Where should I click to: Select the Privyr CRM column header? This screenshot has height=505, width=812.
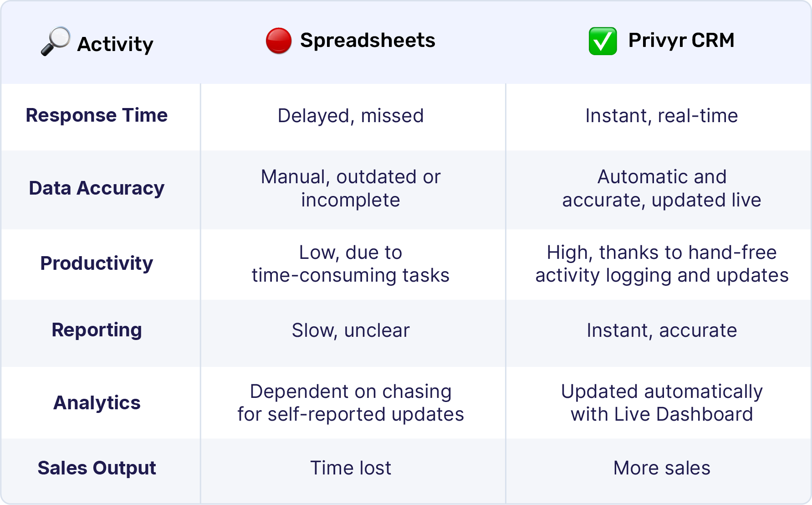(x=681, y=41)
